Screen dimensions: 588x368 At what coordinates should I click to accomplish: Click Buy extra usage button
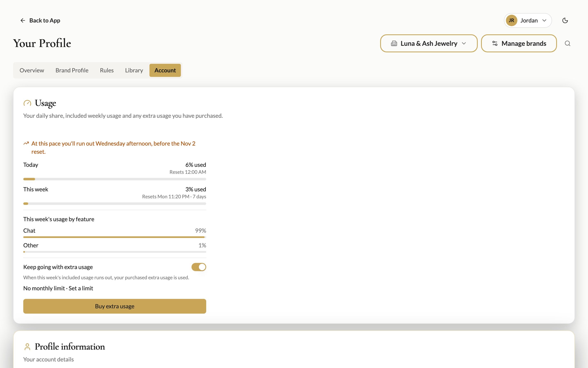pyautogui.click(x=115, y=306)
